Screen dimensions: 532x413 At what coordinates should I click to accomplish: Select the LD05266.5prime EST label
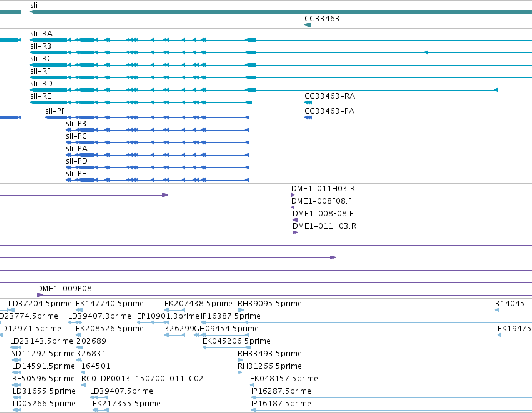click(44, 404)
